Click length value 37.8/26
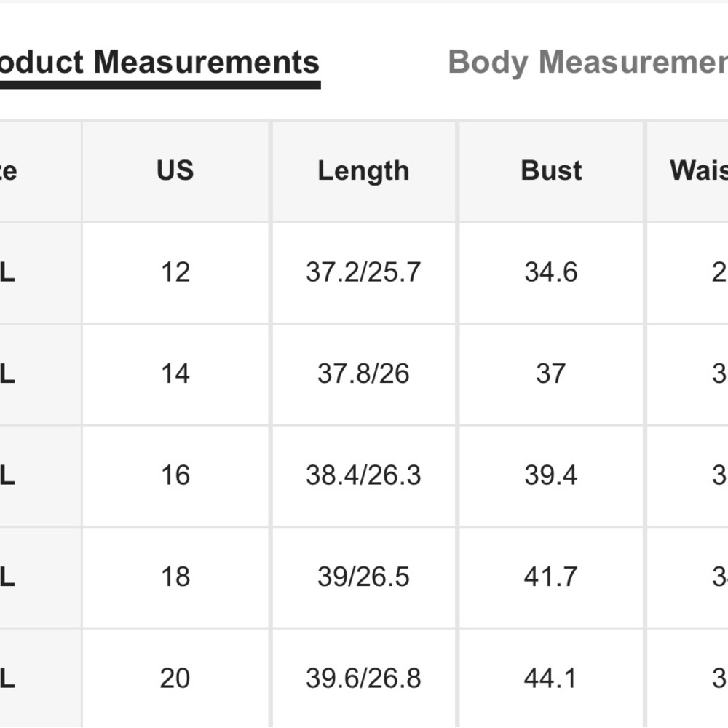 363,374
